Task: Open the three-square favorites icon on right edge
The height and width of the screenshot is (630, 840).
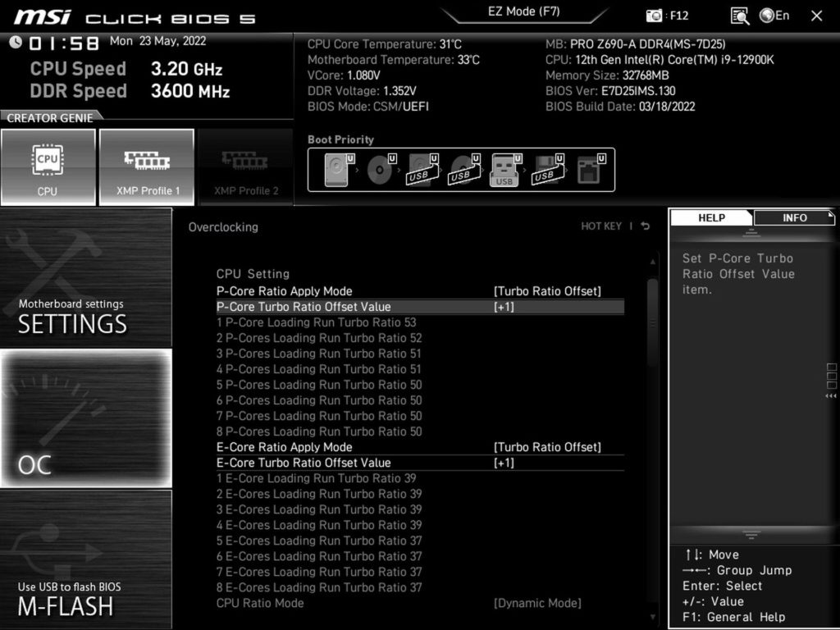Action: [x=832, y=376]
